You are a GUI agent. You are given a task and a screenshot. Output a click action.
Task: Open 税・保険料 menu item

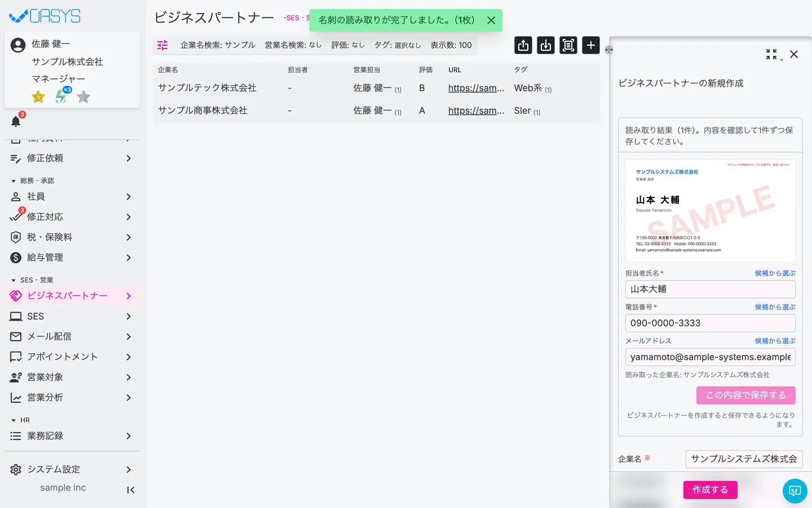click(72, 237)
